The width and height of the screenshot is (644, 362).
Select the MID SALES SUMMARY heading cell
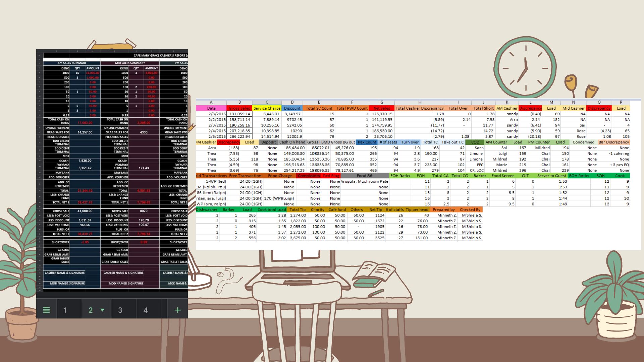[130, 63]
